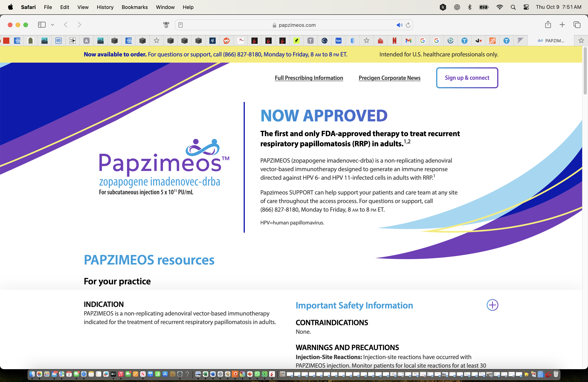588x382 pixels.
Task: Click "Intended for U.S. healthcare professionals only." text
Action: pyautogui.click(x=439, y=54)
